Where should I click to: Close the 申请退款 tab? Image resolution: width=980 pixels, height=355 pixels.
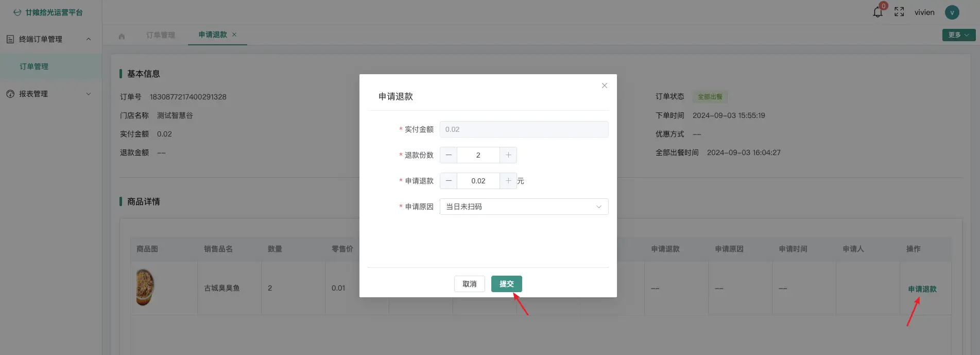[x=234, y=35]
